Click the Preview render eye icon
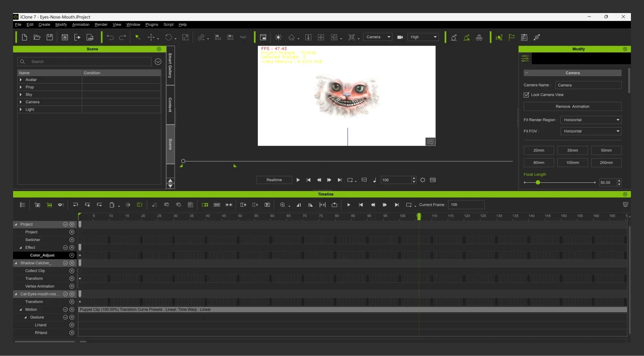This screenshot has height=356, width=644. pos(65,37)
